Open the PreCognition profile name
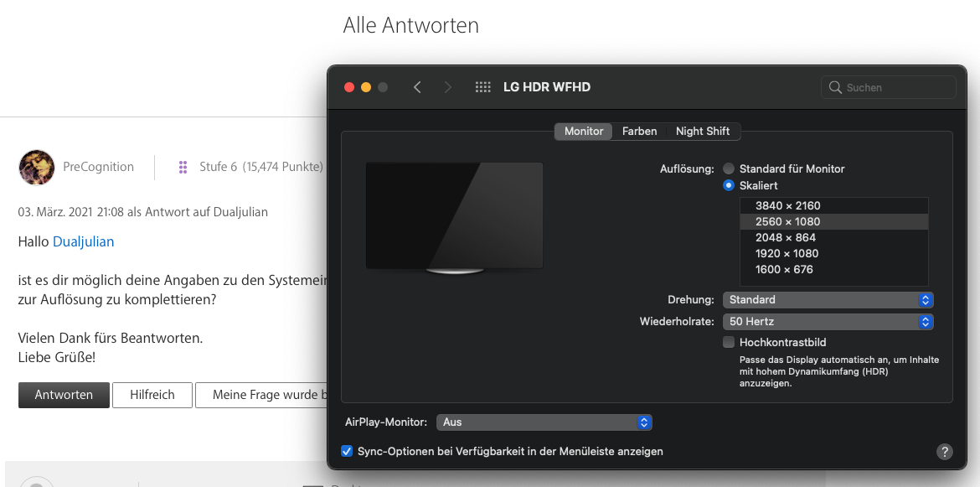 click(x=98, y=167)
